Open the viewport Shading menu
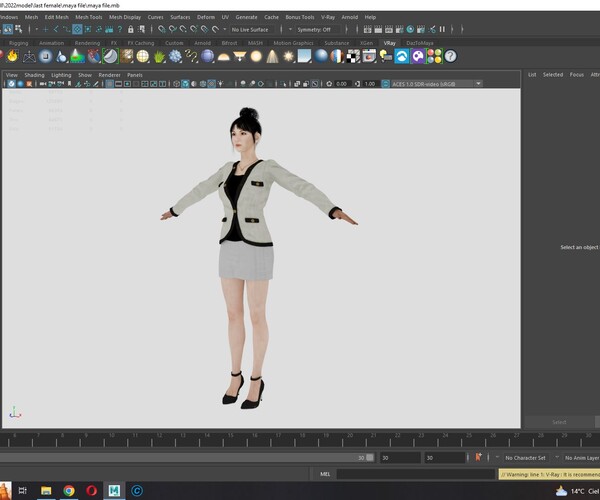Viewport: 600px width, 500px height. (x=34, y=75)
